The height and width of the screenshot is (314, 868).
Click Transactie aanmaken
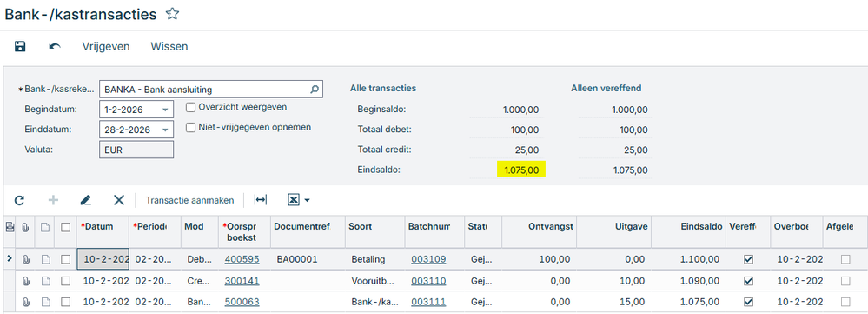click(190, 200)
